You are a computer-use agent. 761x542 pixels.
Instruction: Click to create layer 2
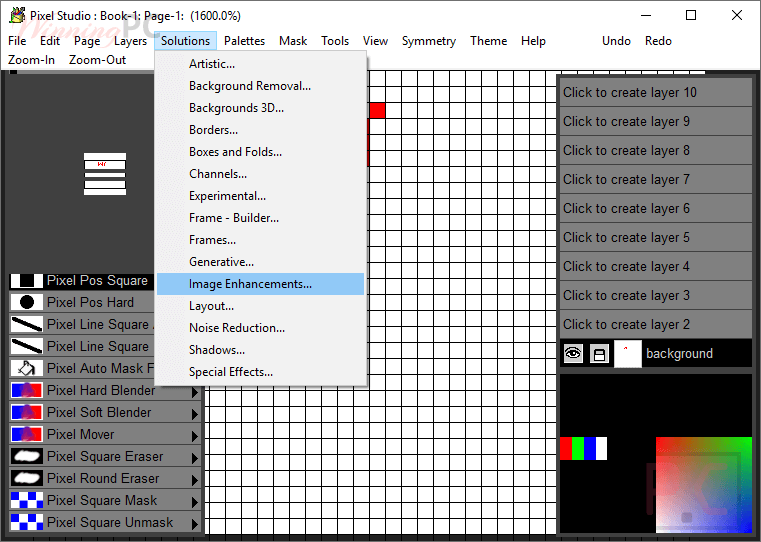[x=656, y=324]
